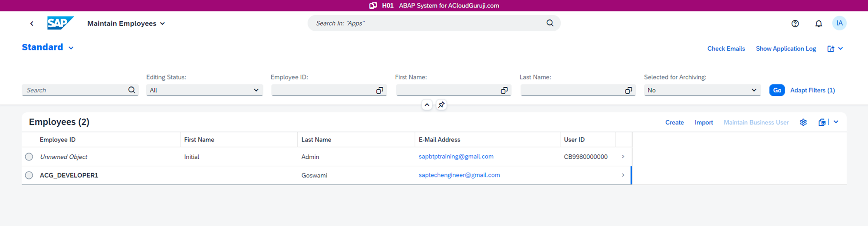The image size is (868, 226).
Task: Click the Create employee button
Action: pyautogui.click(x=674, y=122)
